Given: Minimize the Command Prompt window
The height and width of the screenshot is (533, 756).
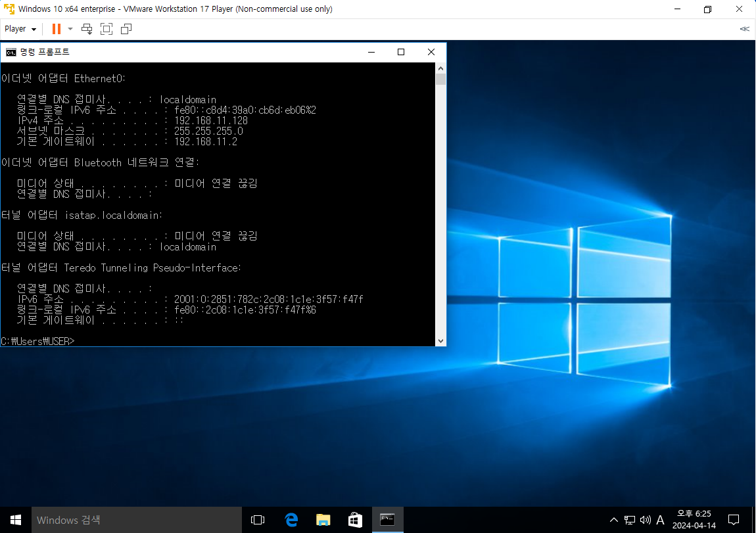Looking at the screenshot, I should [371, 52].
